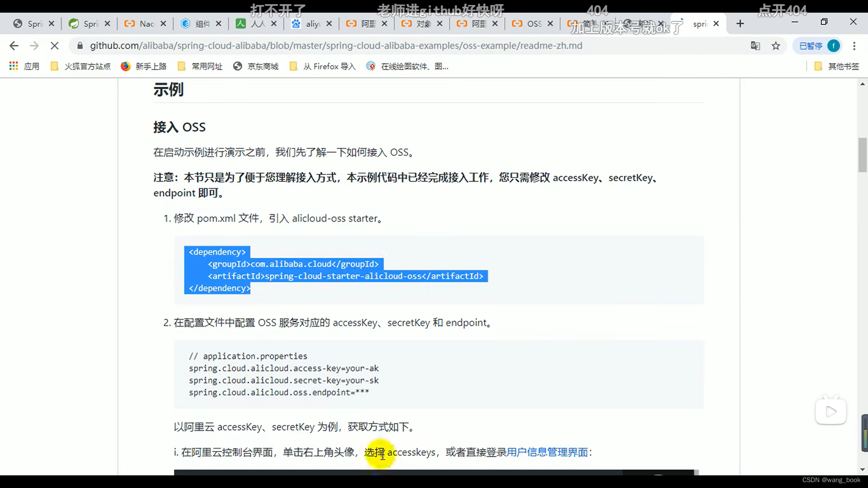
Task: Click the opening <dependency> tag line
Action: click(x=217, y=252)
